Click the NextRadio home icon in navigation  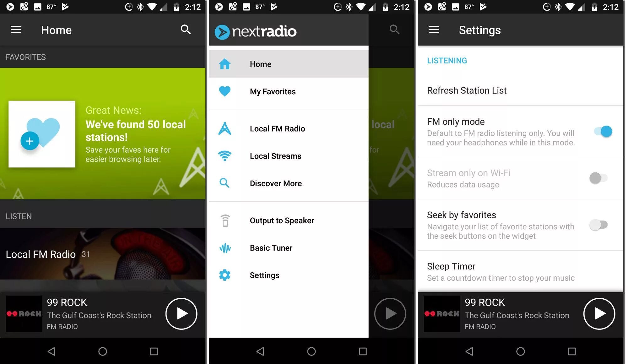(x=225, y=64)
